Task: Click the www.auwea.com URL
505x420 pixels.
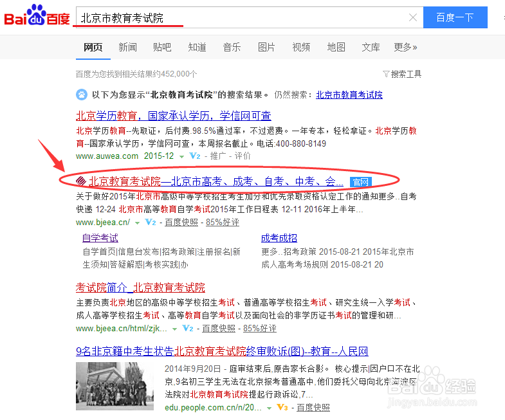Action: click(x=107, y=156)
